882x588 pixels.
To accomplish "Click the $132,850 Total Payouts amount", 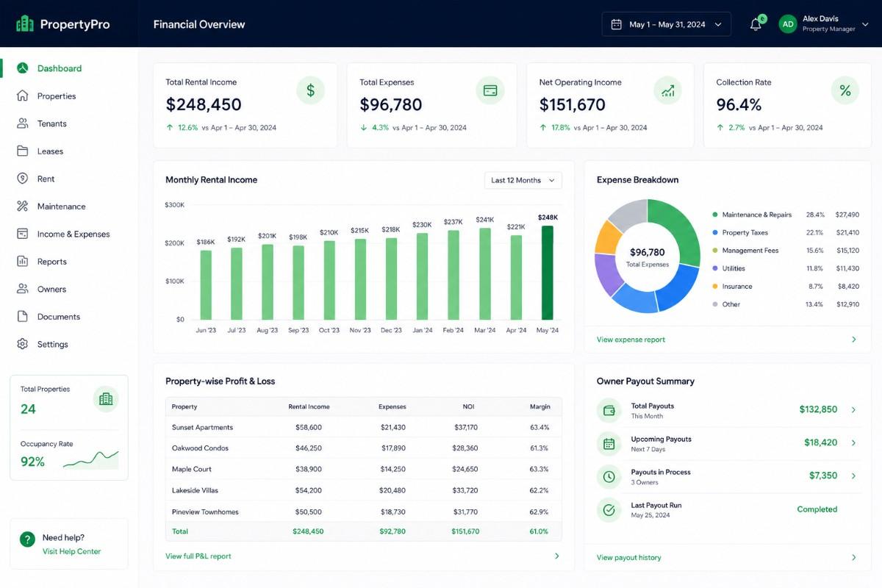I will click(x=818, y=409).
